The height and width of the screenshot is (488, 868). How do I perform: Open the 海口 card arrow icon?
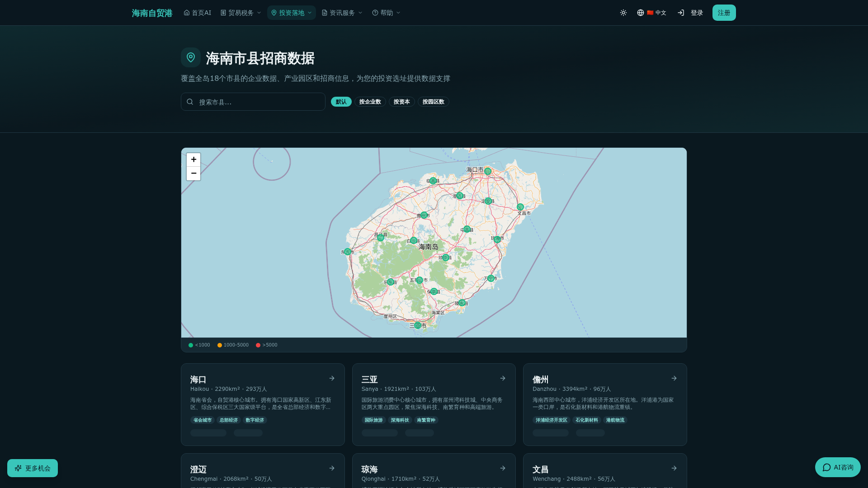(332, 378)
